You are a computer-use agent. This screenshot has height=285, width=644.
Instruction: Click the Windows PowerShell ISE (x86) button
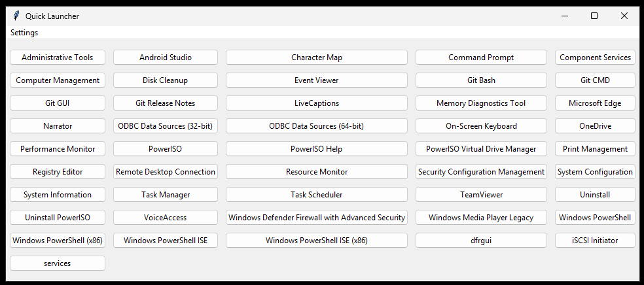(317, 241)
